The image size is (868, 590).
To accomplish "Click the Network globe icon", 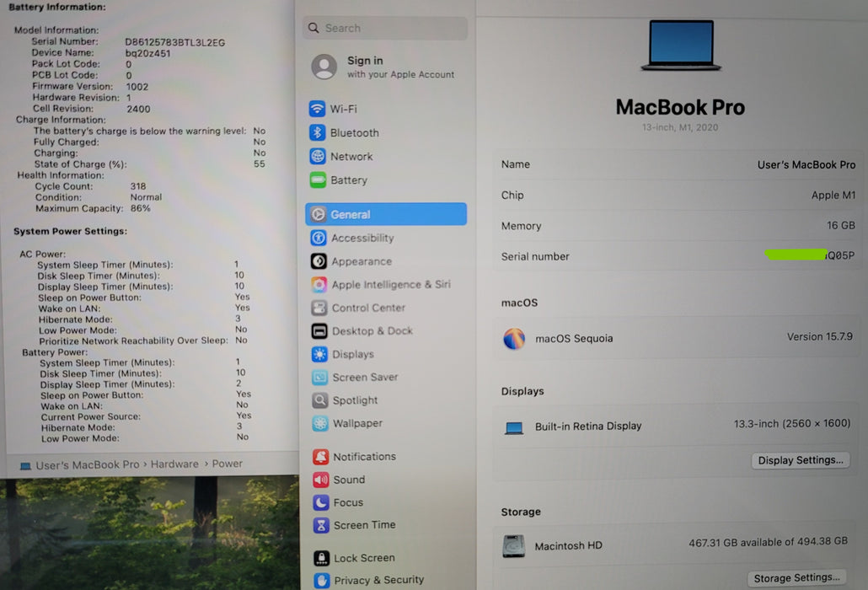I will tap(318, 156).
